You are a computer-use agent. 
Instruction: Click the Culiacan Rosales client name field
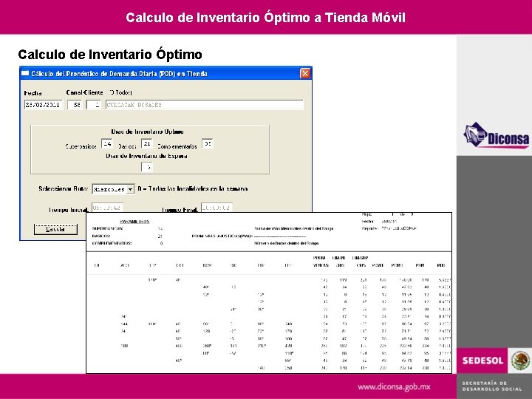point(204,105)
